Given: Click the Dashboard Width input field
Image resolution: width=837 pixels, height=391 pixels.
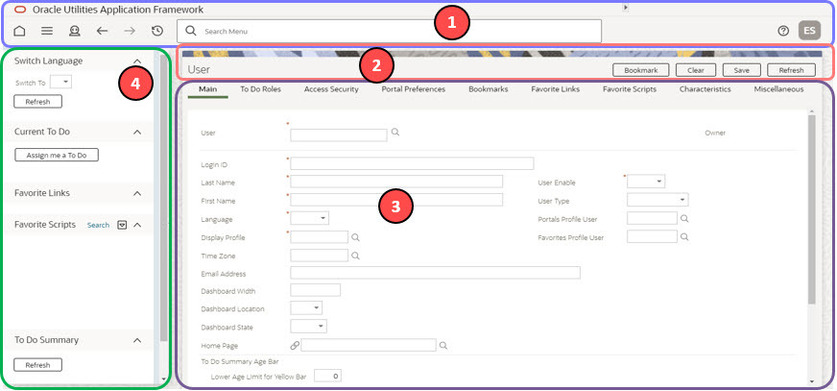Looking at the screenshot, I should point(315,290).
